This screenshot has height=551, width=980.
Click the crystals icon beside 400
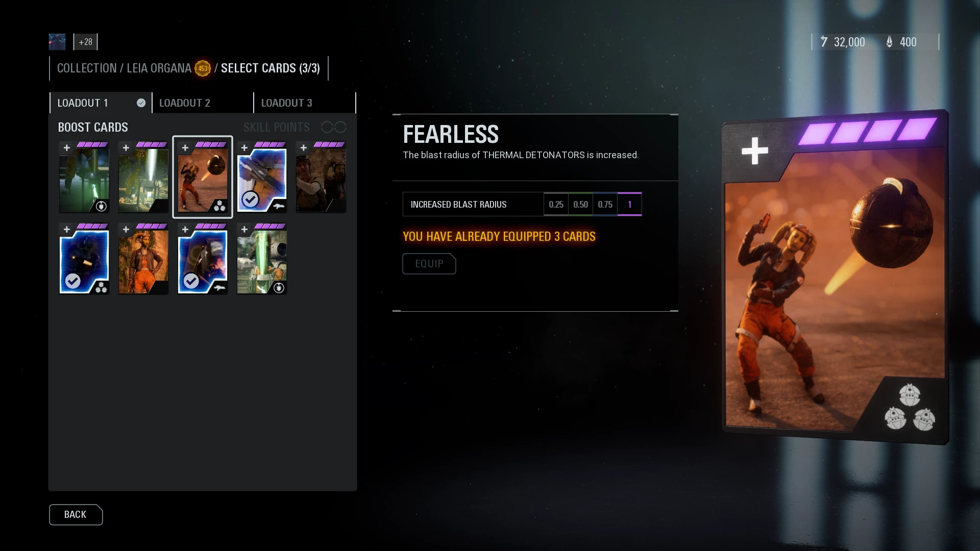coord(890,42)
